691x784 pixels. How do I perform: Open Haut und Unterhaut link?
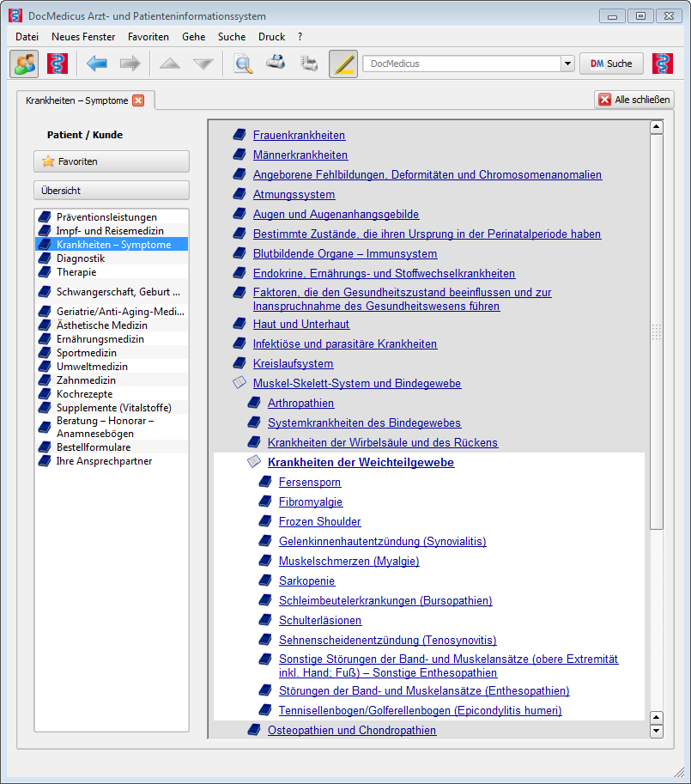301,324
